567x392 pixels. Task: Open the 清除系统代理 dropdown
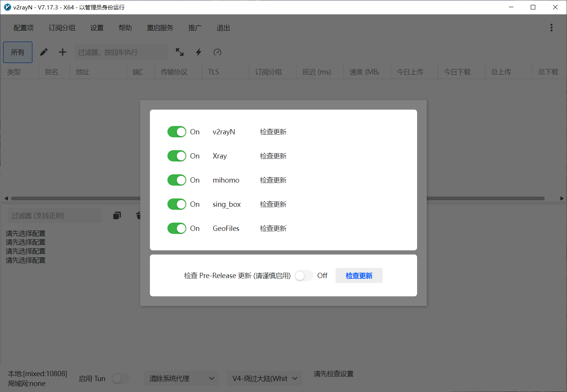pos(181,378)
